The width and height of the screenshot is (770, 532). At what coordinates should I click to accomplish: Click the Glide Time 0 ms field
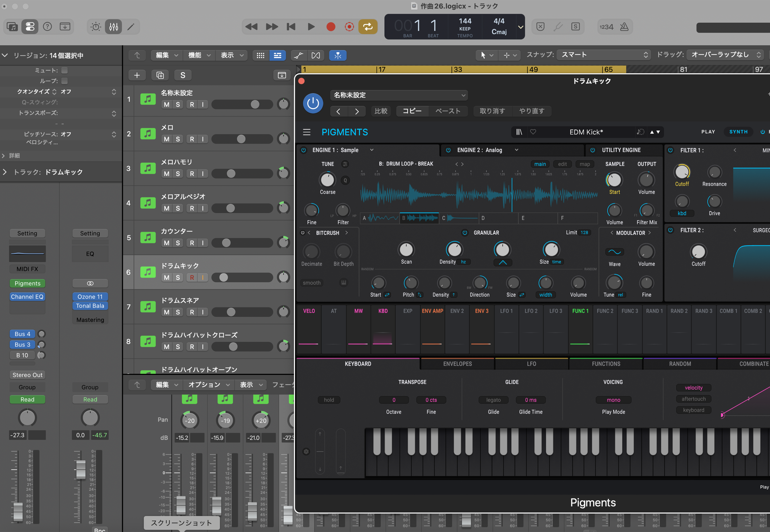point(531,400)
